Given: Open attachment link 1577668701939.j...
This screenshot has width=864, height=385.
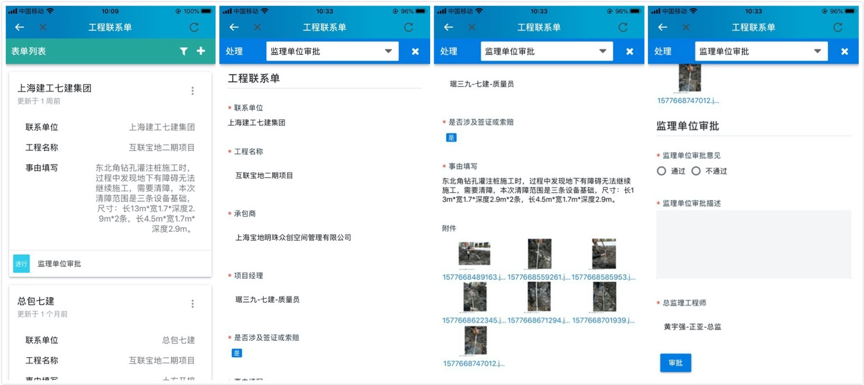Looking at the screenshot, I should coord(604,321).
